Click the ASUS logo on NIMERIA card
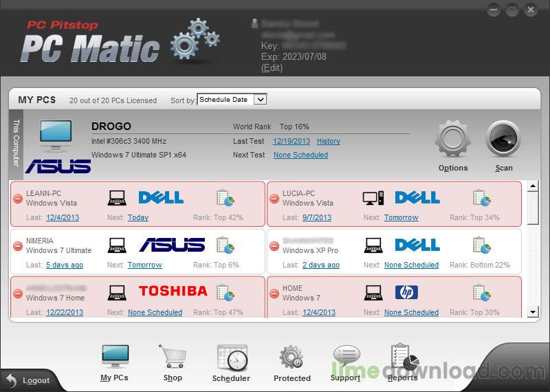550x392 pixels. 173,245
